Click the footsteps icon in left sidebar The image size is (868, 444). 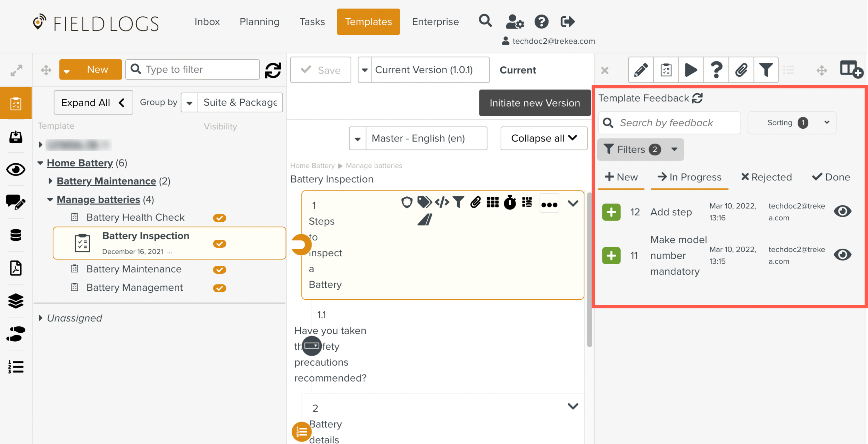16,334
